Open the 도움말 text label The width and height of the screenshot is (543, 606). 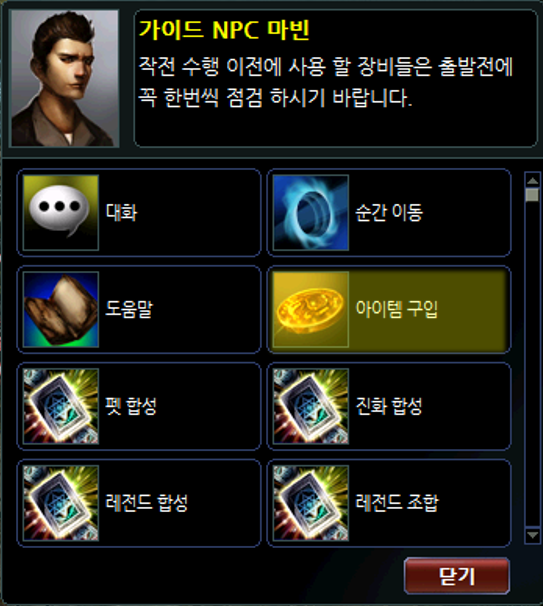129,309
